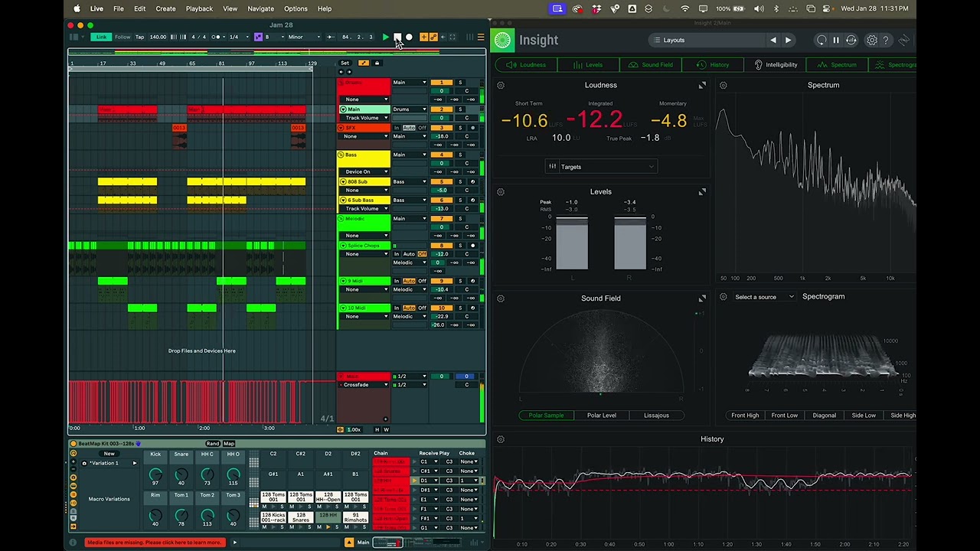Pause Insight metering
Viewport: 980px width, 551px height.
pyautogui.click(x=836, y=40)
